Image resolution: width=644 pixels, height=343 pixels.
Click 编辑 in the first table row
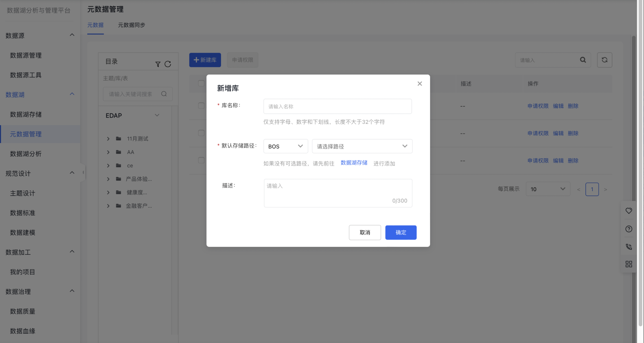[558, 106]
